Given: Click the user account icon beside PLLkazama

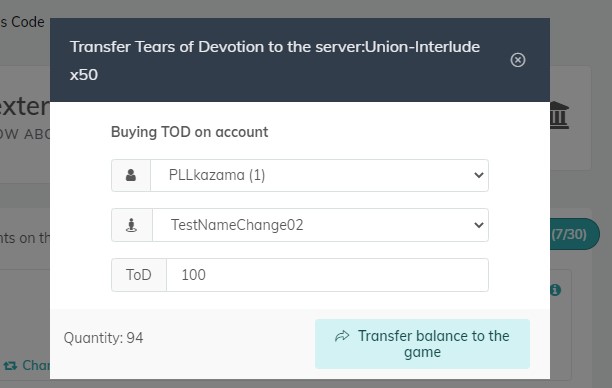Looking at the screenshot, I should (x=131, y=175).
